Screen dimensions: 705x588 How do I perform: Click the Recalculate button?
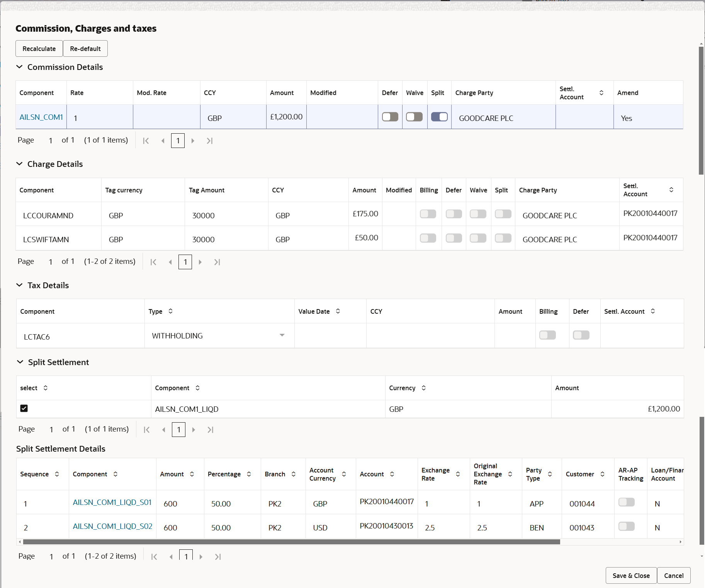point(39,48)
